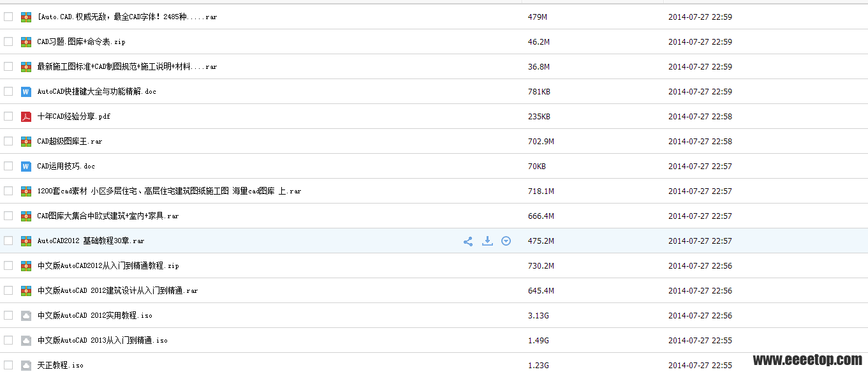Viewport: 868px width, 372px height.
Task: Click the archive icon beside AutoCAD2012 基础教程30章.rar
Action: 26,241
